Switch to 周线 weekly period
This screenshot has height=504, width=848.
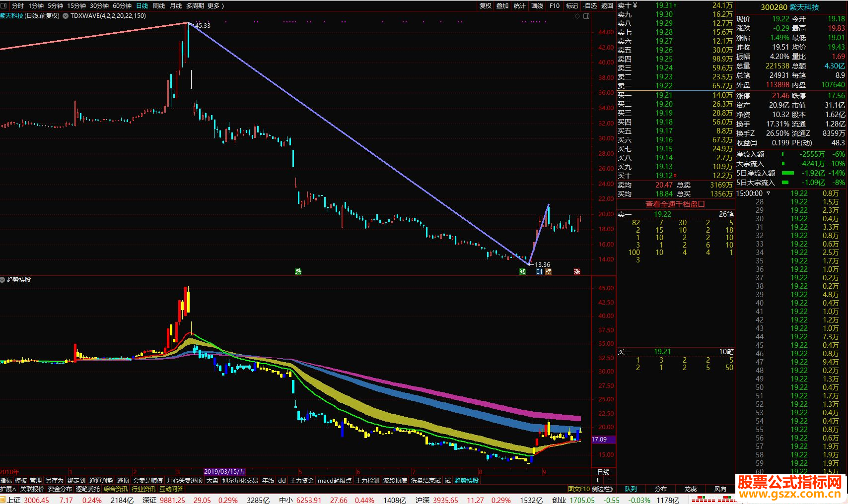159,6
